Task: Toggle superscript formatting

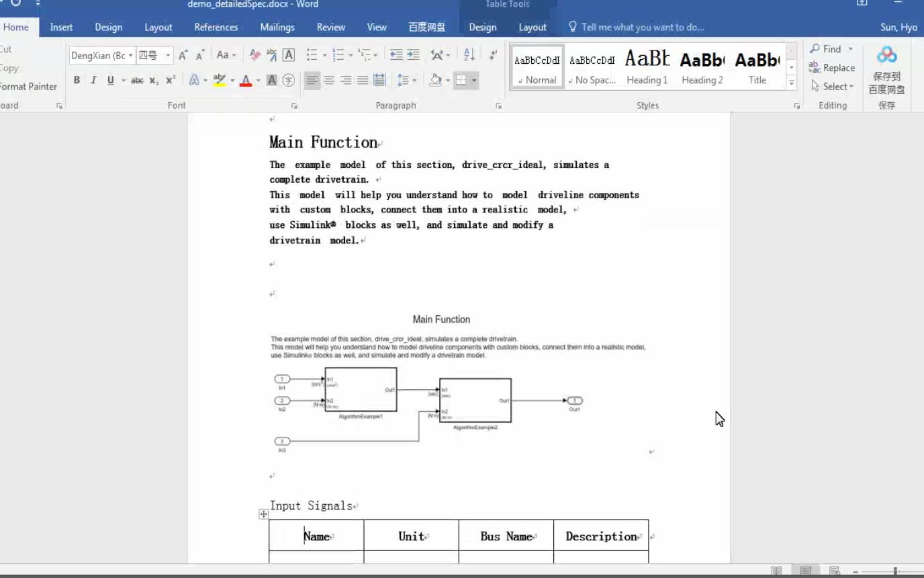Action: [x=171, y=80]
